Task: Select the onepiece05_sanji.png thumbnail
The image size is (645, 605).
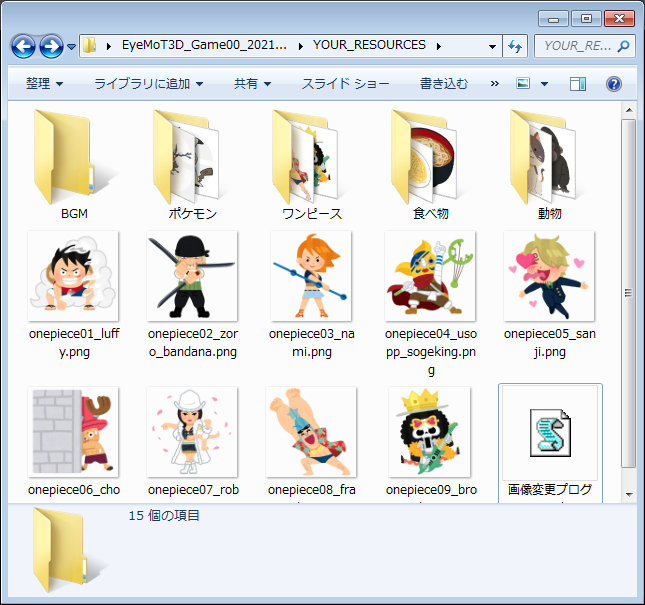Action: tap(549, 276)
